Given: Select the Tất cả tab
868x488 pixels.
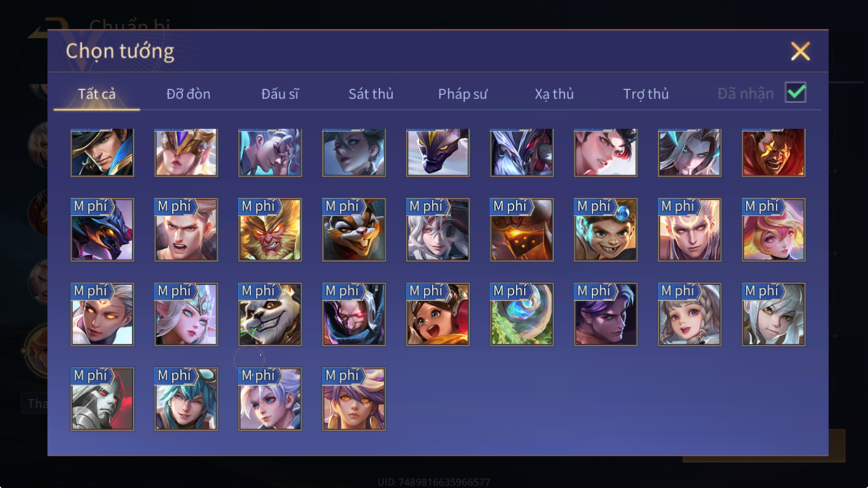Looking at the screenshot, I should 97,94.
